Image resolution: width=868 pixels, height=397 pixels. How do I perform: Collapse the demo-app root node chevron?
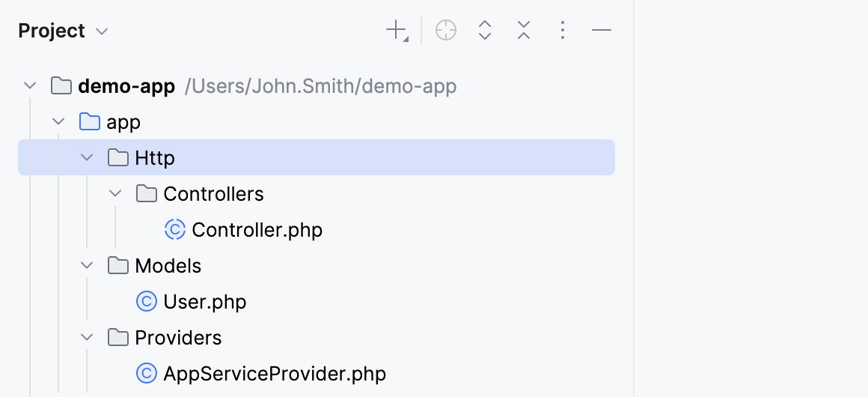(30, 86)
